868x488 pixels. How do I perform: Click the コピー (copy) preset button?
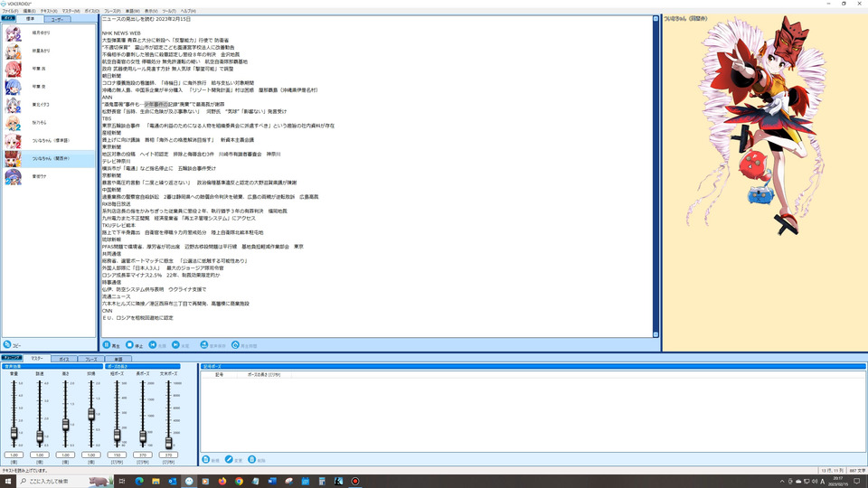point(12,344)
